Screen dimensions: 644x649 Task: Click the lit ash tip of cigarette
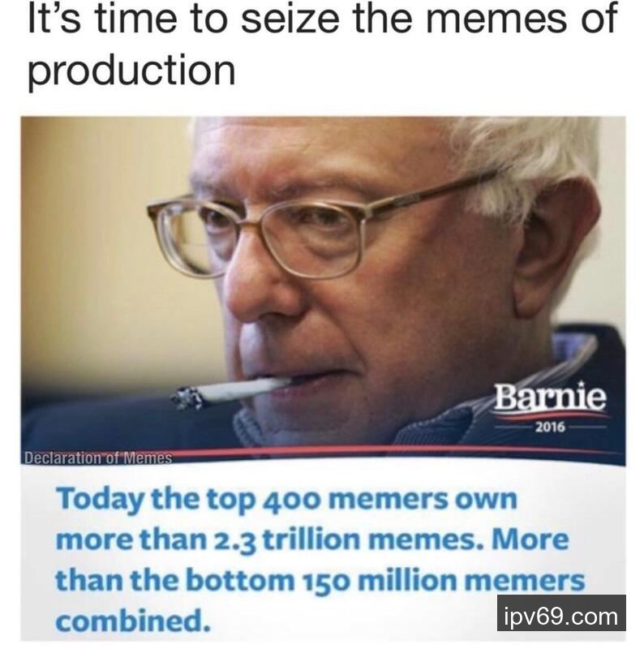187,398
